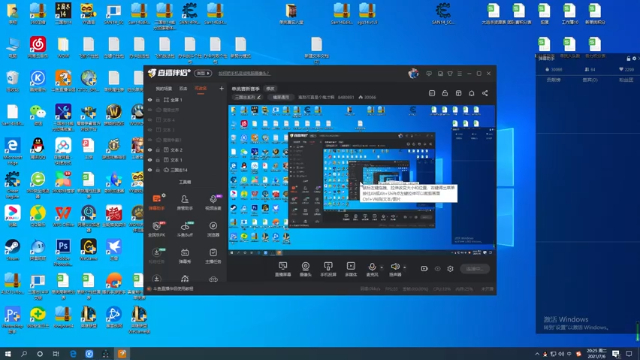640x360 pixels.
Task: Toggle visibility of 二国志14 source
Action: pyautogui.click(x=150, y=170)
